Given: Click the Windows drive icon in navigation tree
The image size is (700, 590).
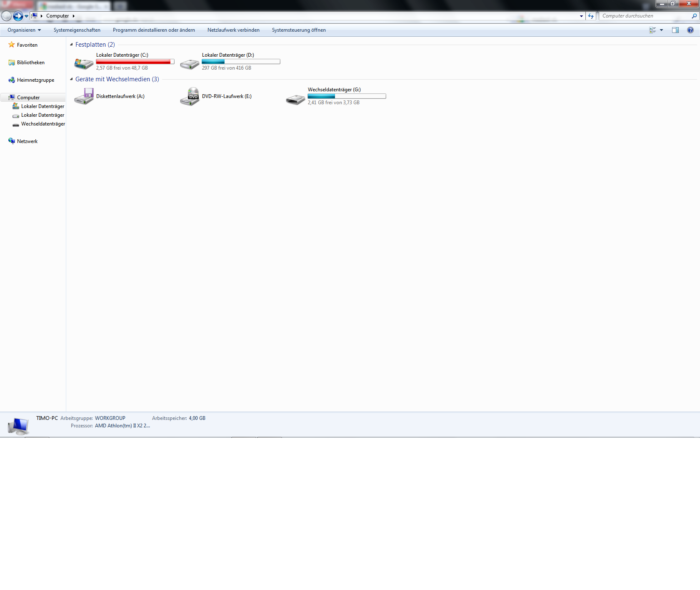Looking at the screenshot, I should pos(16,106).
